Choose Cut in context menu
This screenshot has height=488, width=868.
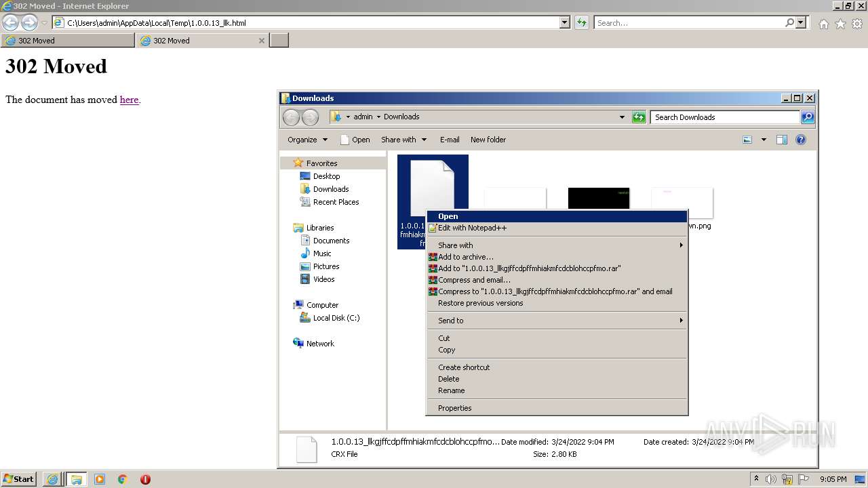pyautogui.click(x=556, y=338)
